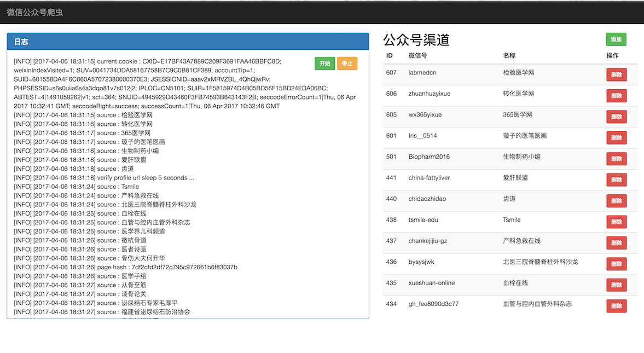Click ID cell 607
Viewport: 644px width, 353px height.
point(391,73)
